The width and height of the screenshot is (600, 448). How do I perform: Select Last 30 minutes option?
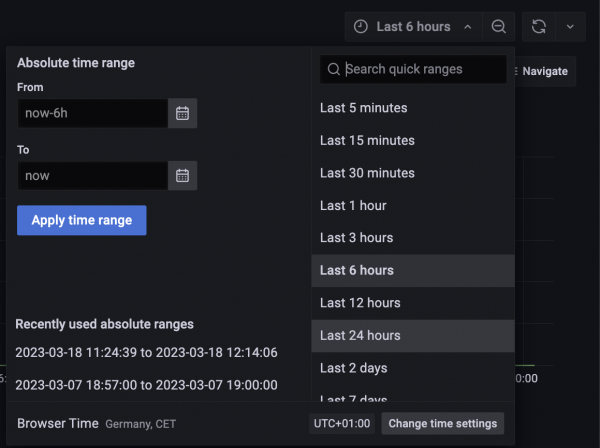(367, 173)
